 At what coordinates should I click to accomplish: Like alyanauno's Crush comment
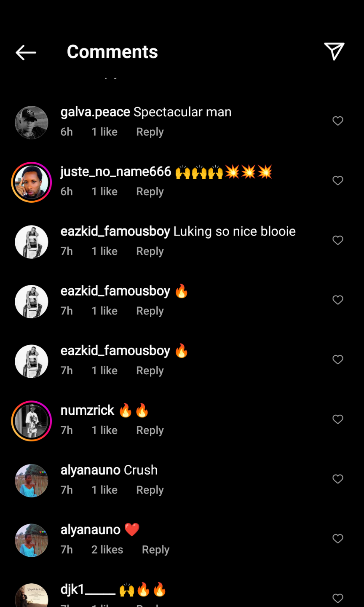(x=338, y=479)
